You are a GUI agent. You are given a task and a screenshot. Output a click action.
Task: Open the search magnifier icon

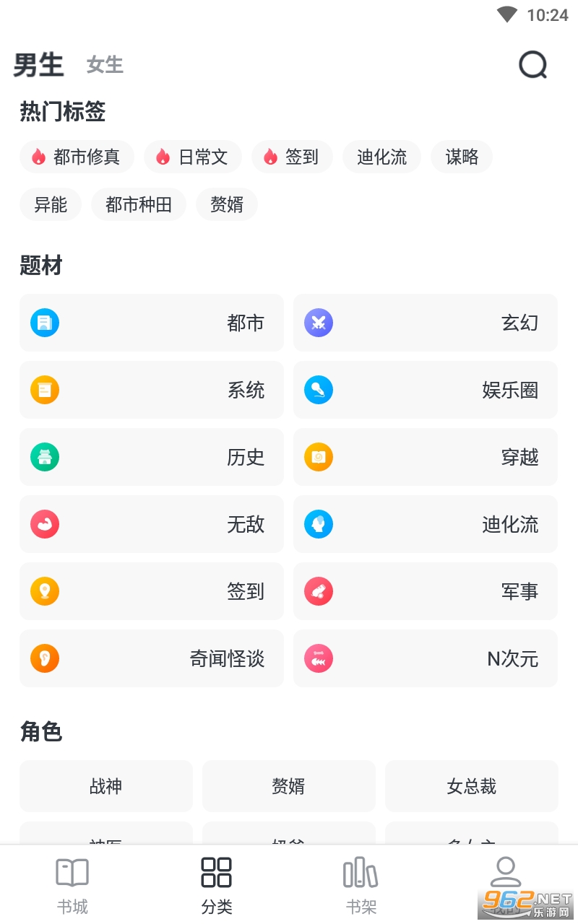533,66
